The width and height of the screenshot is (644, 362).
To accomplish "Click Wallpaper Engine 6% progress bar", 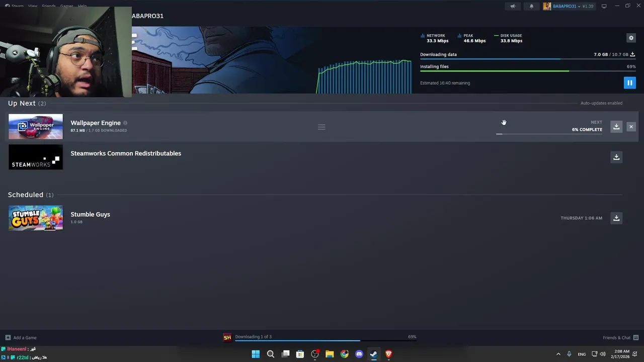I will [x=549, y=134].
